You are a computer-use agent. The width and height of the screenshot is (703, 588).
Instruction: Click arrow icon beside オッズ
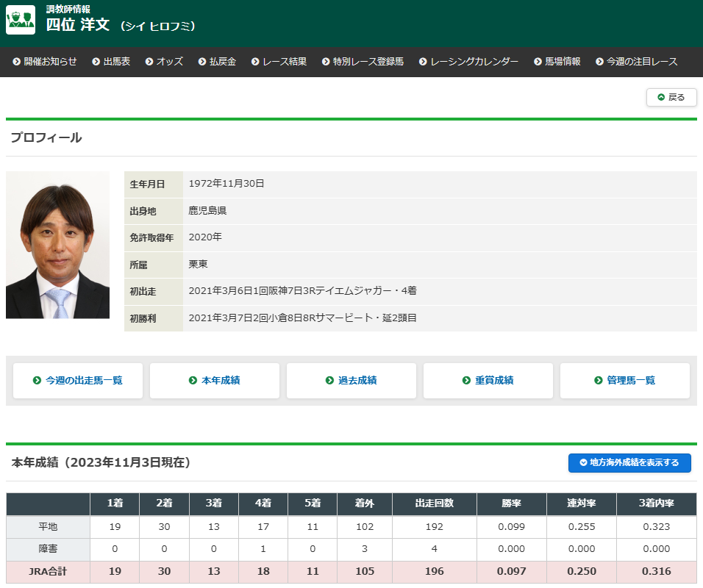(149, 62)
